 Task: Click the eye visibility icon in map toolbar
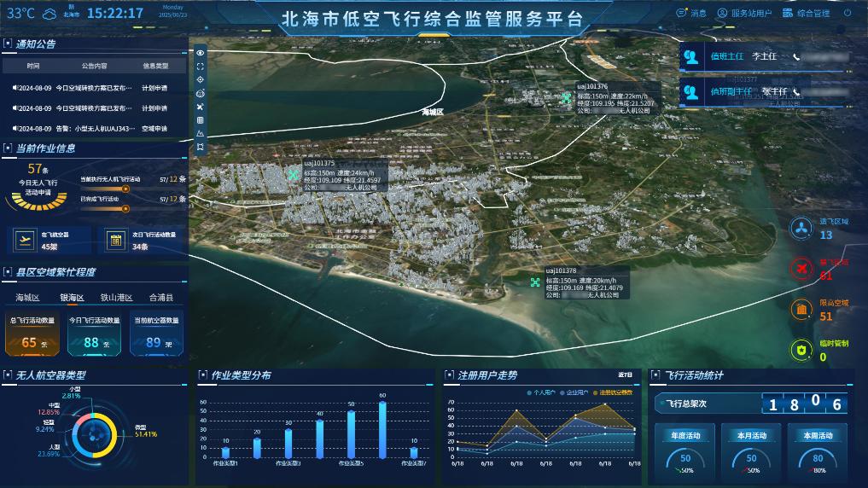pyautogui.click(x=200, y=53)
